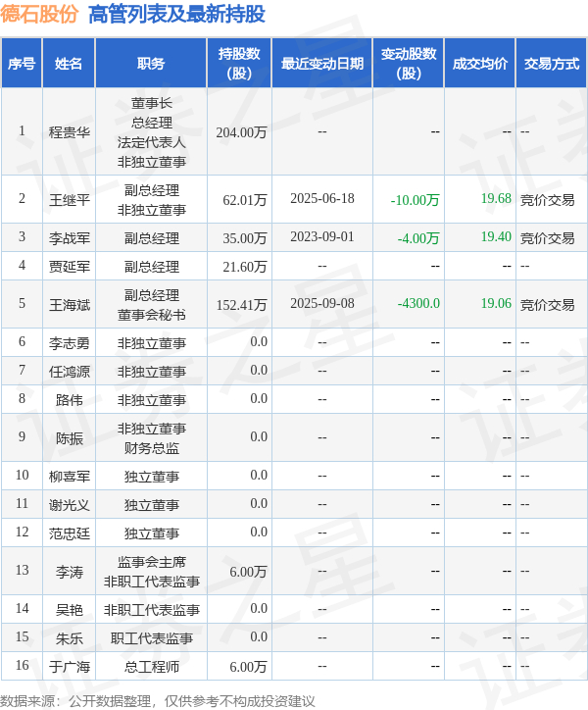Select the 姓名 column header
Image resolution: width=588 pixels, height=710 pixels.
pos(69,64)
